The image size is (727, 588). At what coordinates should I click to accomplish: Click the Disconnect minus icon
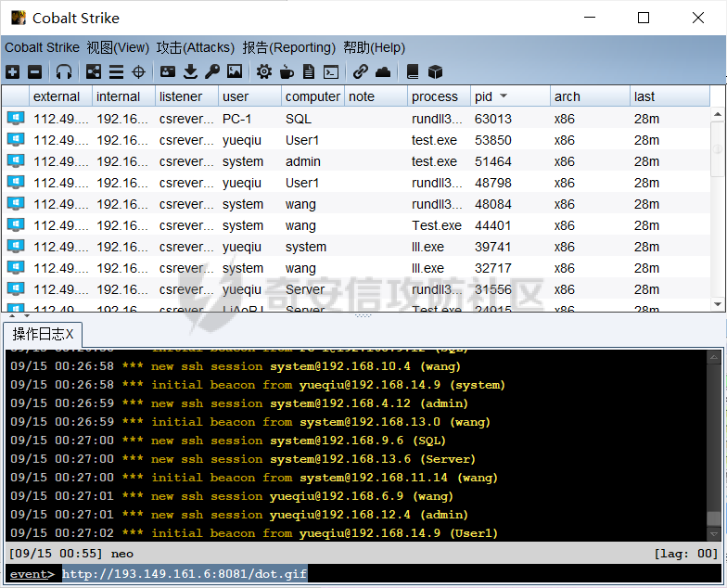pos(34,71)
